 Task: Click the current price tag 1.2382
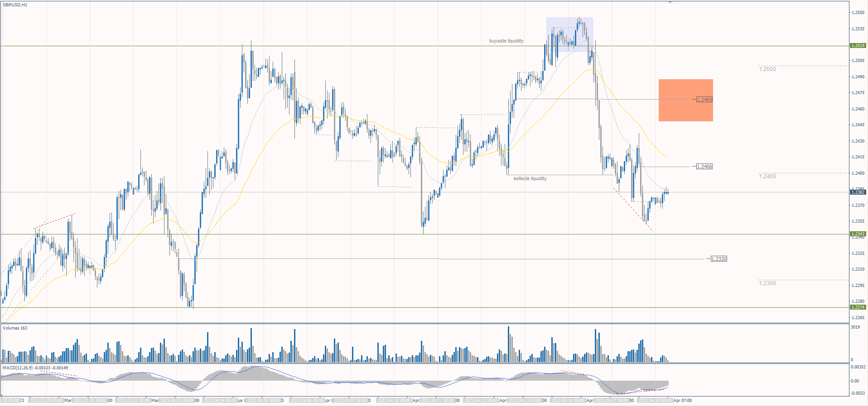pyautogui.click(x=858, y=192)
